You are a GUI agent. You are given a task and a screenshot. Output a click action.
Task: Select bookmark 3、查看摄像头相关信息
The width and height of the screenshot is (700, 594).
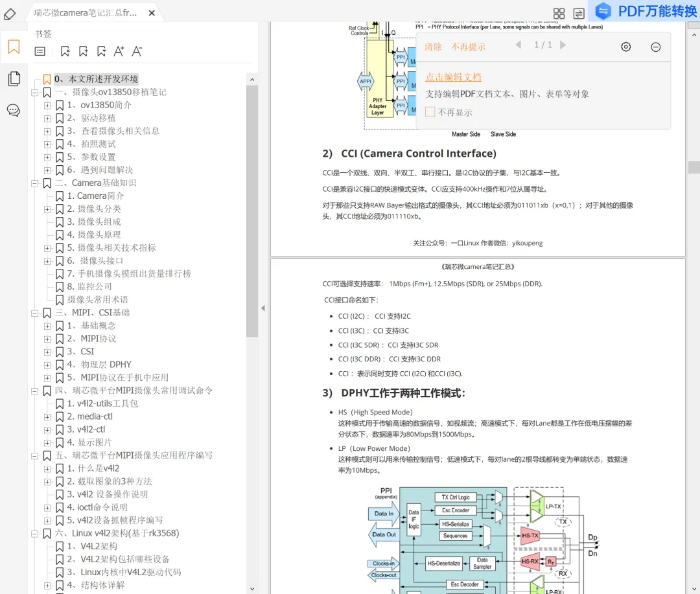coord(113,131)
